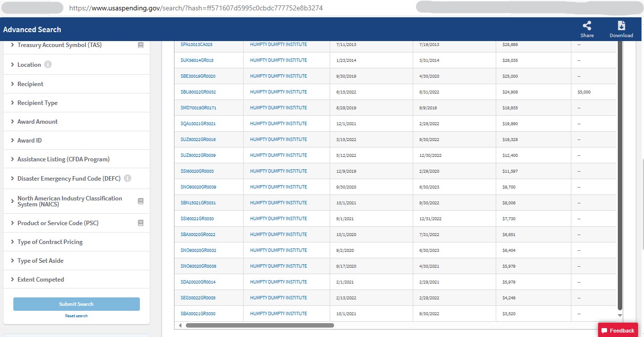Click the Download icon in header
The image size is (644, 337).
coord(621,26)
